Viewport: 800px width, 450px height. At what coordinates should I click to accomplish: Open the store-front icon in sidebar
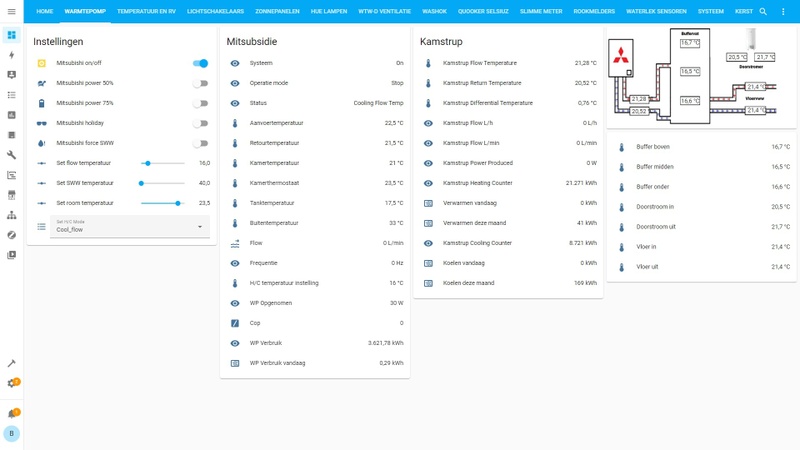[12, 195]
